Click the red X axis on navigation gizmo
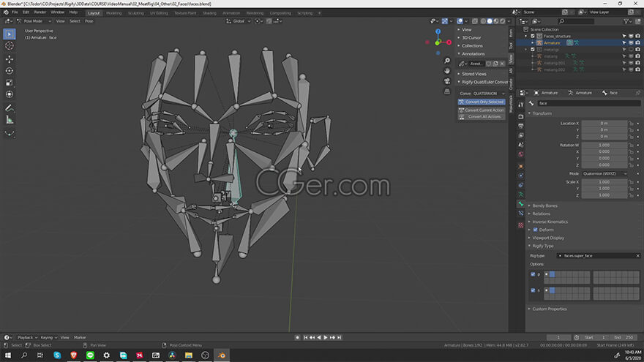Image resolution: width=644 pixels, height=362 pixels. 449,42
